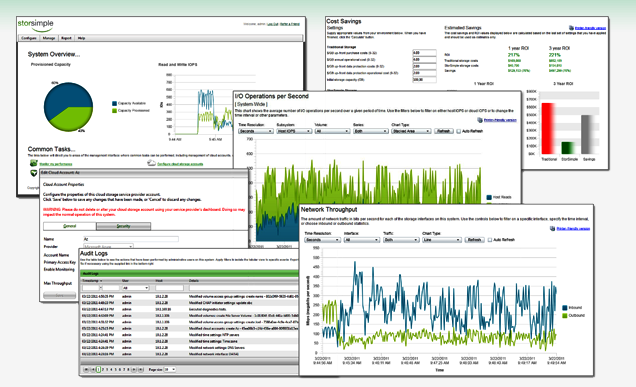Click the Monitor performance icon under Common Tasks

(33, 163)
